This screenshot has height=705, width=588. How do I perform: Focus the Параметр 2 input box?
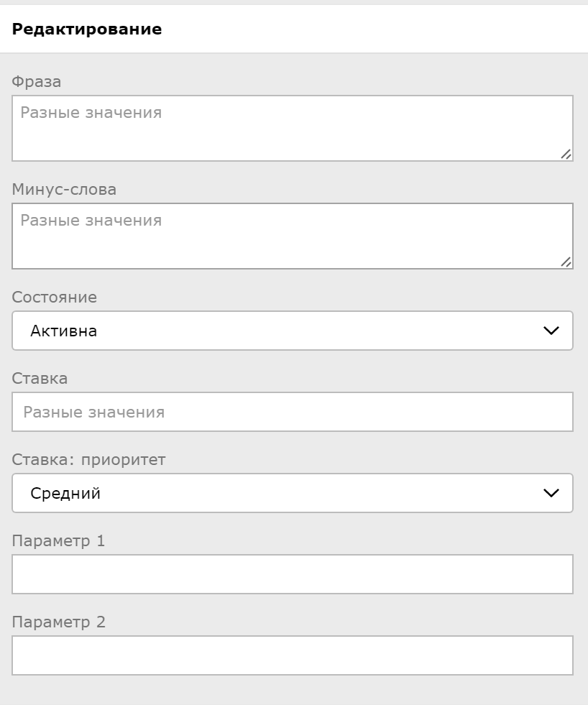click(292, 655)
